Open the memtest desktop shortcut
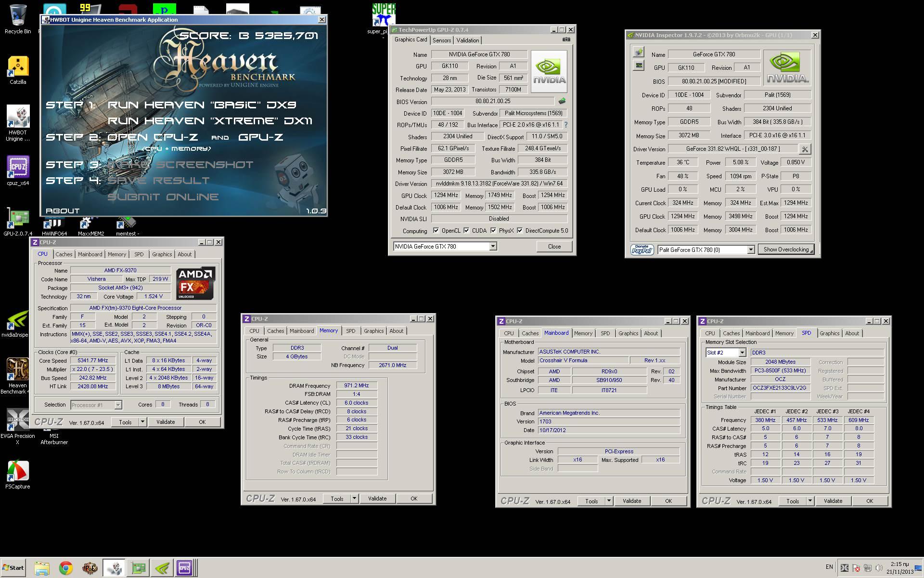The width and height of the screenshot is (924, 578). [x=127, y=226]
